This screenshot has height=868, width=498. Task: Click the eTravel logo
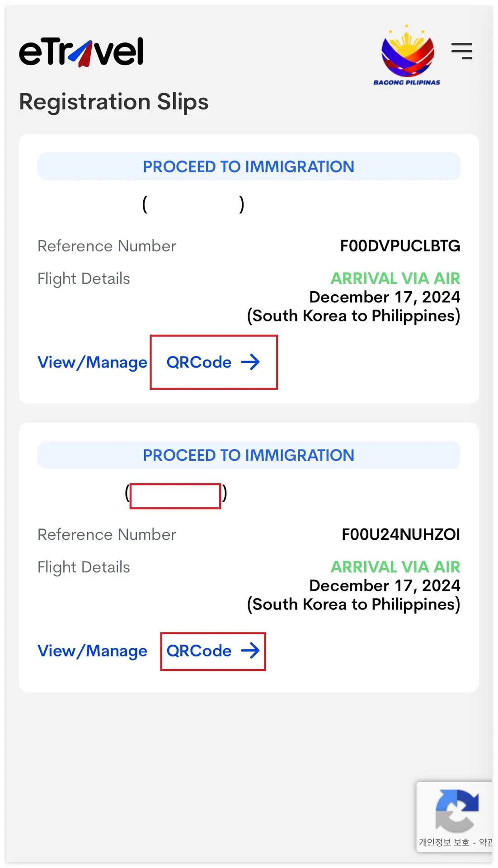coord(81,52)
